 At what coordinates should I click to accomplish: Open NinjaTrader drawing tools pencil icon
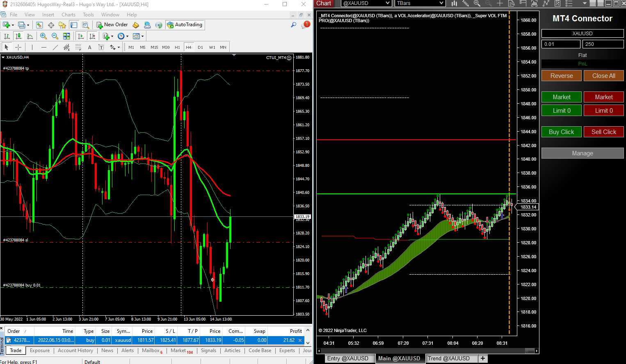point(466,3)
